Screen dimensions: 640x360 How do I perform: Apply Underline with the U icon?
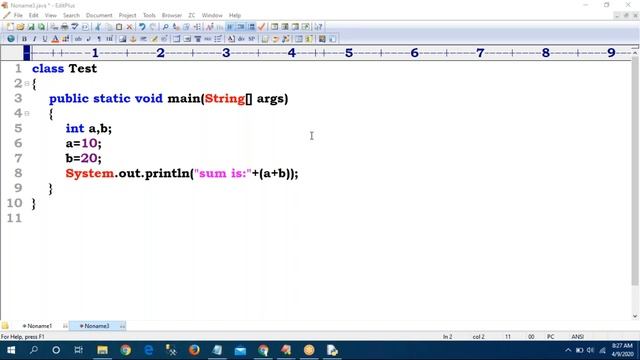(45, 39)
